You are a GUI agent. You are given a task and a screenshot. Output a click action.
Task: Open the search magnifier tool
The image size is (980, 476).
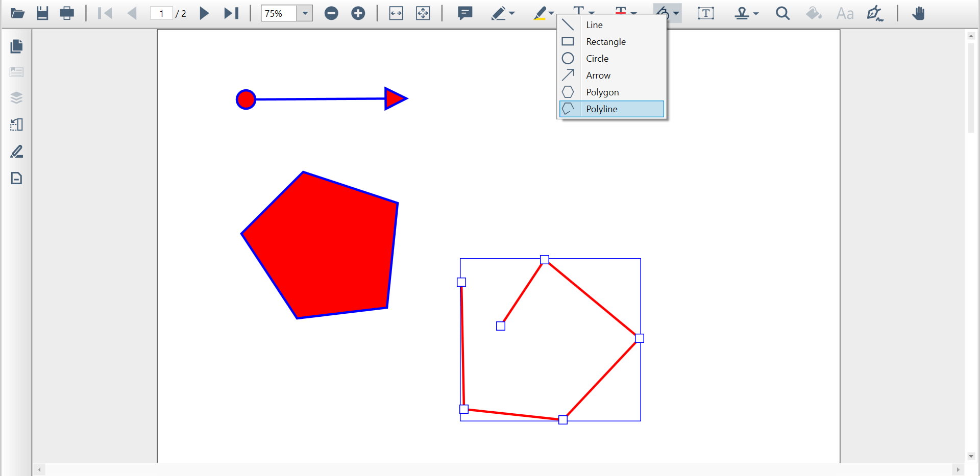point(782,13)
